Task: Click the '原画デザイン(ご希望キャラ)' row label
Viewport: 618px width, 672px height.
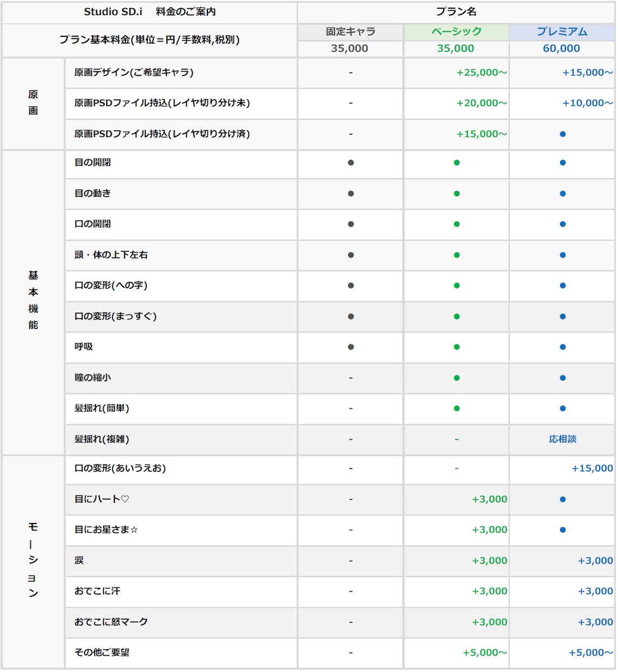Action: (134, 72)
